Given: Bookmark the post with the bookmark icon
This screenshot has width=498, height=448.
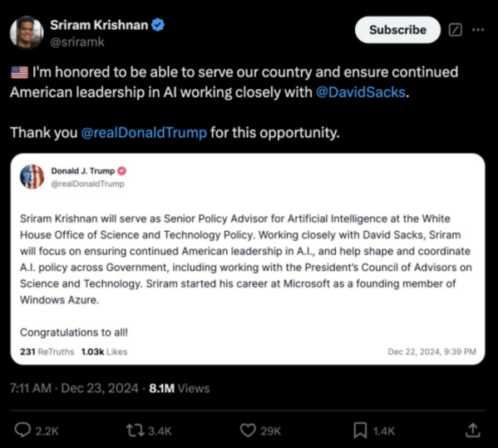Looking at the screenshot, I should (x=360, y=431).
